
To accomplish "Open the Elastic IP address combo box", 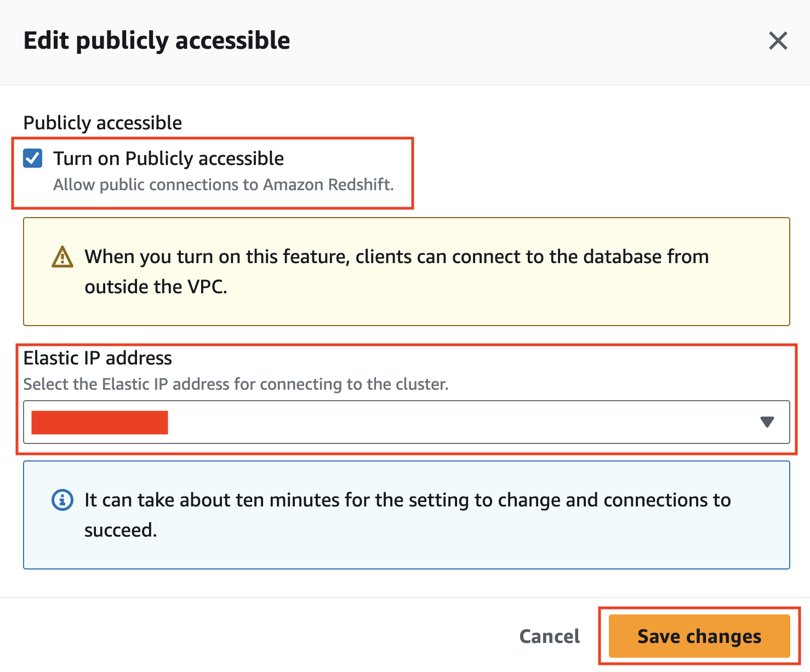I will pyautogui.click(x=438, y=422).
